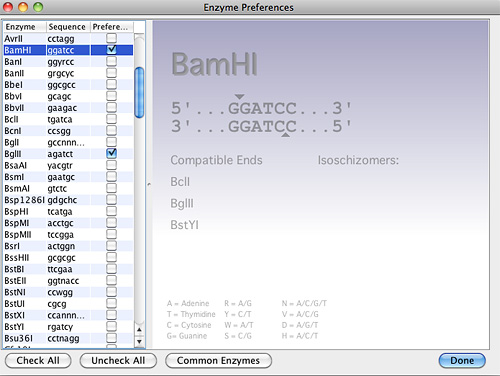Select the Bsp1286I enzyme name
The image size is (500, 376).
[24, 200]
